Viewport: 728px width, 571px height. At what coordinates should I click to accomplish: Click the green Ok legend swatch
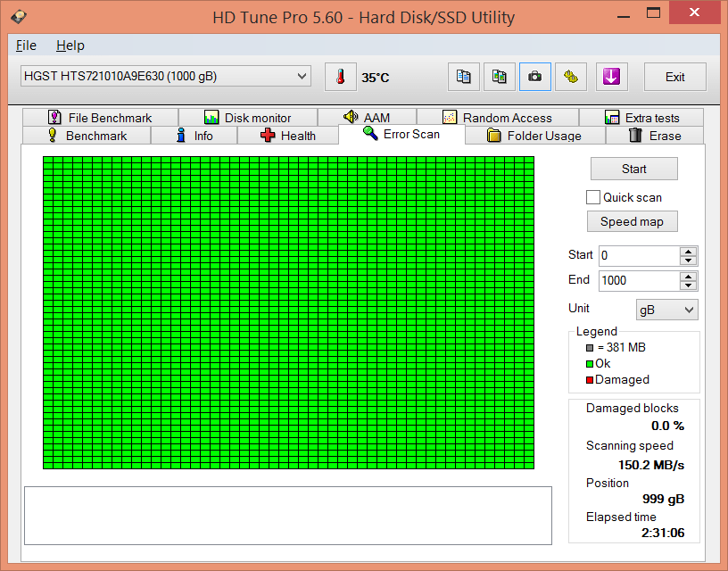pyautogui.click(x=590, y=364)
